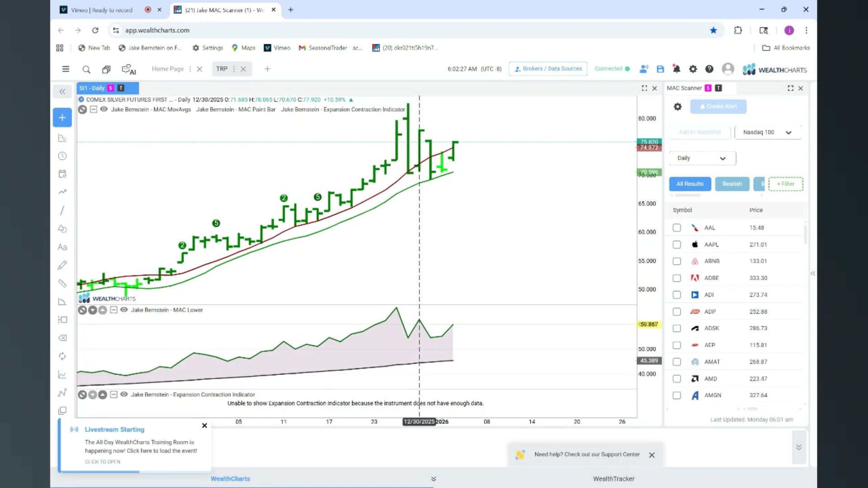The height and width of the screenshot is (488, 868).
Task: Click the blue plus button in left toolbar
Action: click(x=62, y=117)
